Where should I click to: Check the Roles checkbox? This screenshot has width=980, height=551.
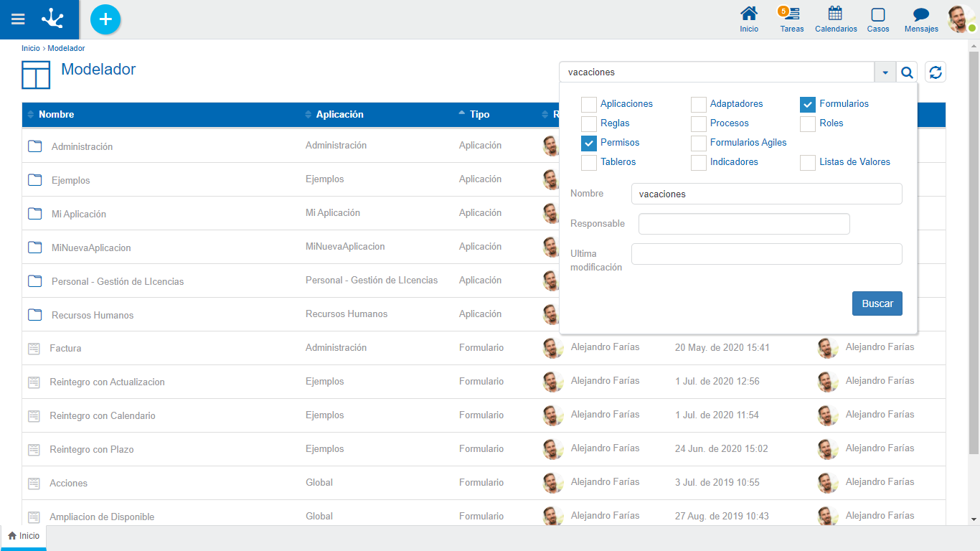tap(808, 123)
